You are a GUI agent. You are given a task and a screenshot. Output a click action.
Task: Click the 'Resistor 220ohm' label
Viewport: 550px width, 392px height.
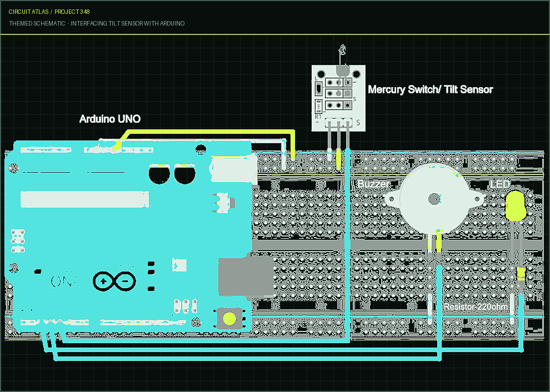point(476,307)
